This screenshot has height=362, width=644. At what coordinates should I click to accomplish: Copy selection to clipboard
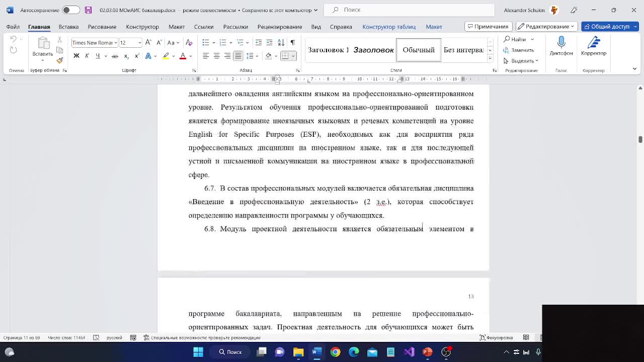point(59,50)
